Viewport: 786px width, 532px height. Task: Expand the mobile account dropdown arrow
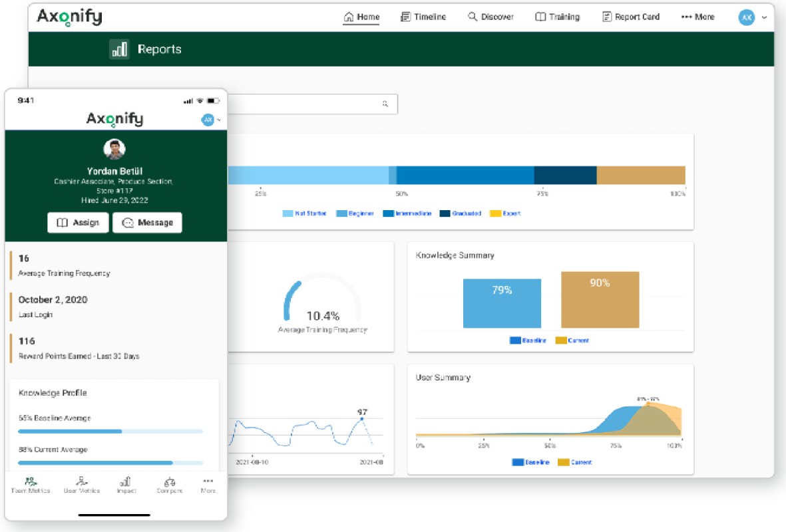click(219, 120)
